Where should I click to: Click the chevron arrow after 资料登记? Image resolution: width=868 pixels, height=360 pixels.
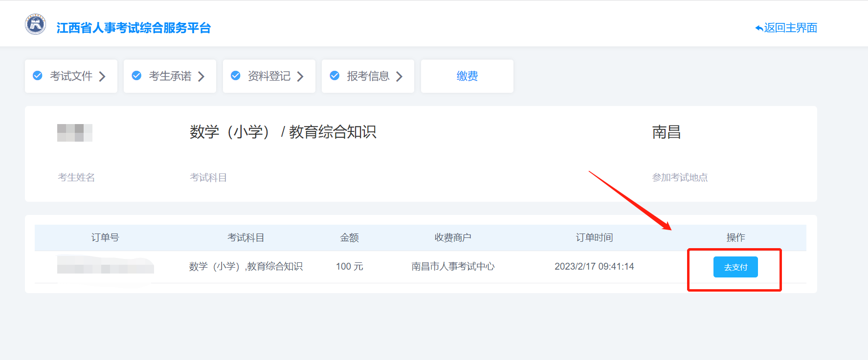[300, 77]
